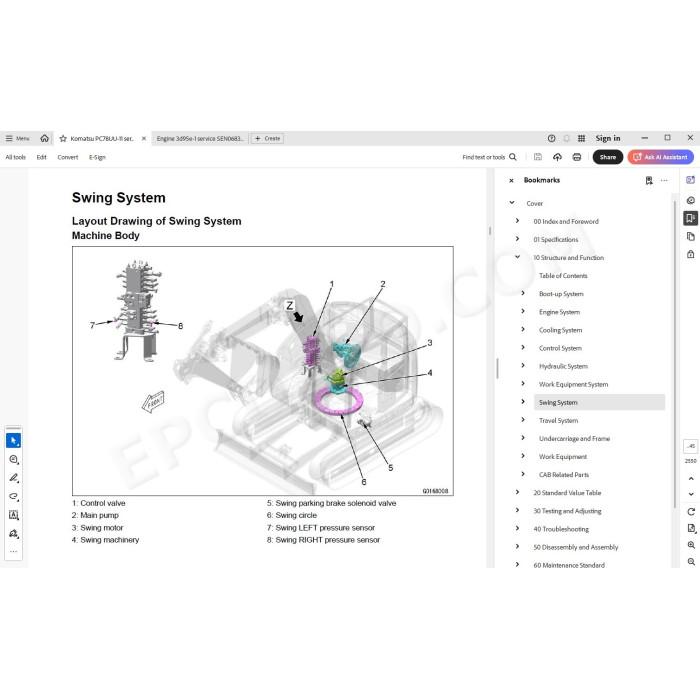Image resolution: width=700 pixels, height=700 pixels.
Task: Click the upload to cloud icon
Action: 557,157
